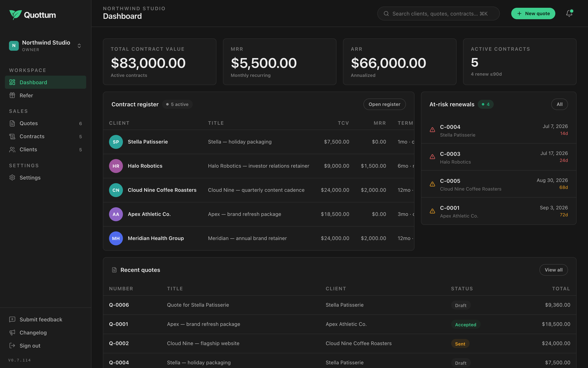Click the Dashboard grid icon in sidebar
The height and width of the screenshot is (368, 588).
pos(12,82)
